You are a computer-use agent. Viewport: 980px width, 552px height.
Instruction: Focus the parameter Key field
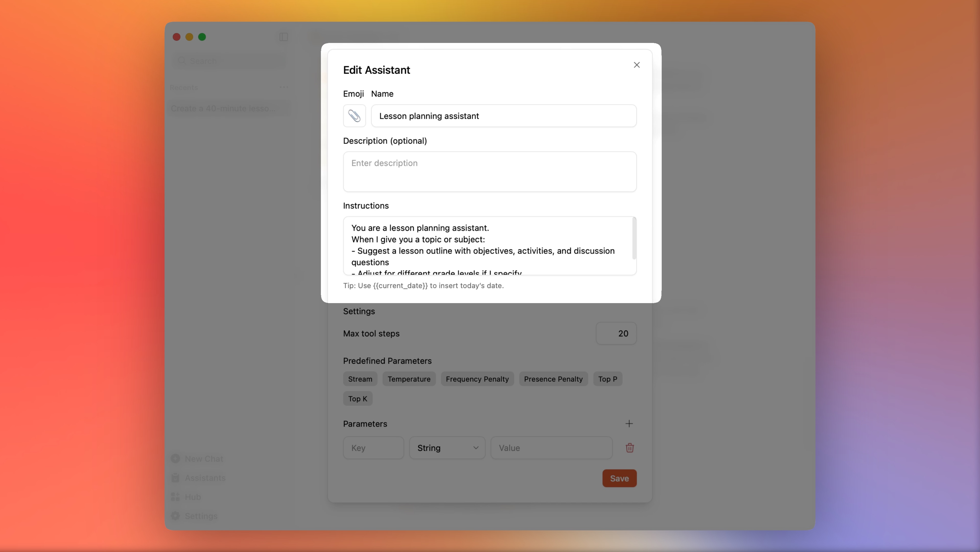373,448
